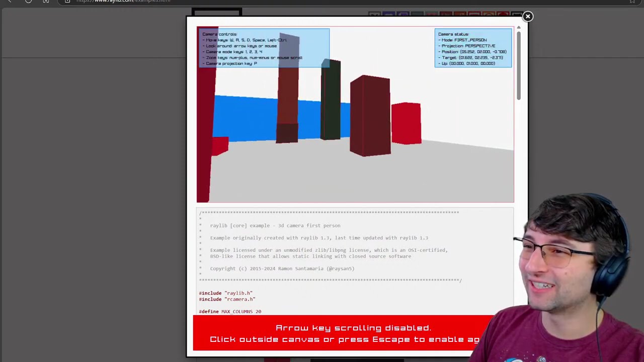Click the '#define MAX_COLUMNS 20' code line

pyautogui.click(x=230, y=312)
